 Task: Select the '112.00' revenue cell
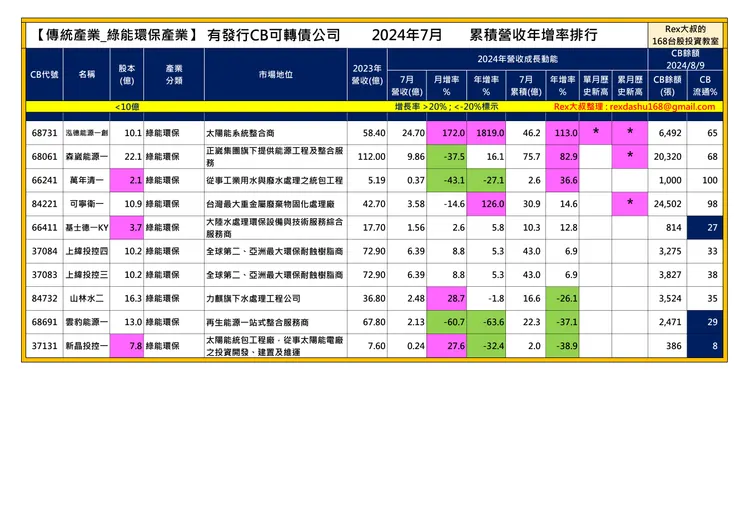click(367, 157)
